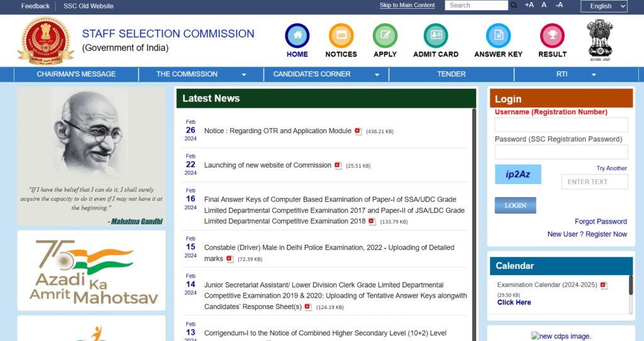Click the ip2Az captcha image
Viewport: 644px width, 341px height.
(x=518, y=175)
